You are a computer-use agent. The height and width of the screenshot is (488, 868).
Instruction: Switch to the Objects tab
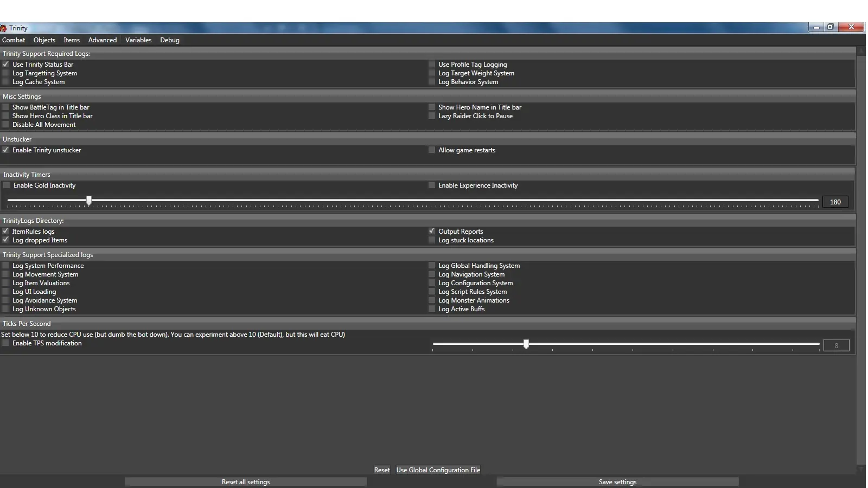coord(44,40)
